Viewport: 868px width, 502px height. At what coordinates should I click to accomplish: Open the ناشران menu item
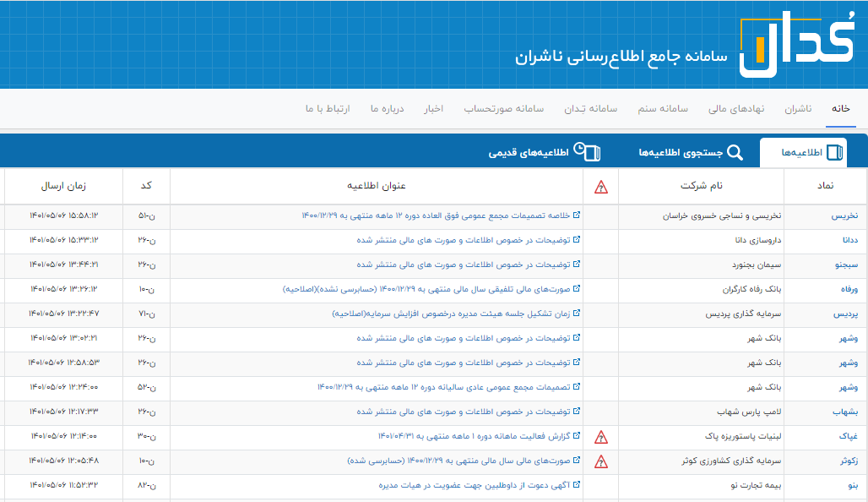tap(798, 109)
